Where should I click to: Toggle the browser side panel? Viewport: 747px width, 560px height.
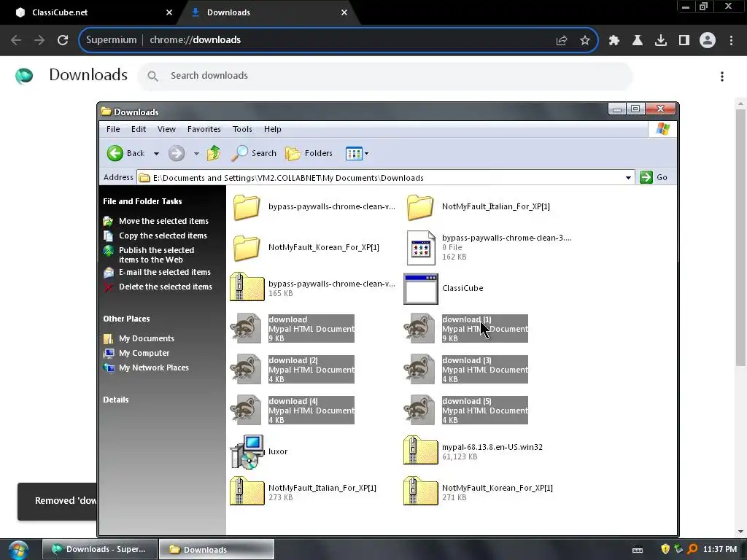click(x=684, y=41)
